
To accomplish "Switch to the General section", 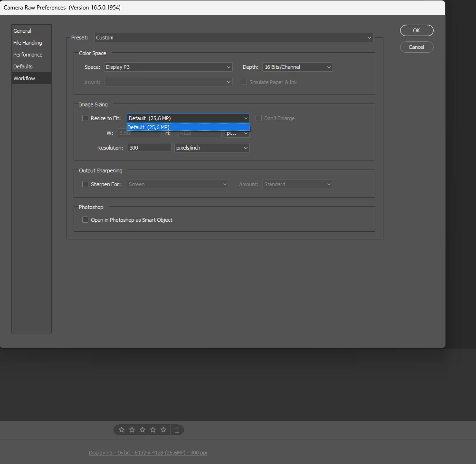I will click(x=31, y=31).
